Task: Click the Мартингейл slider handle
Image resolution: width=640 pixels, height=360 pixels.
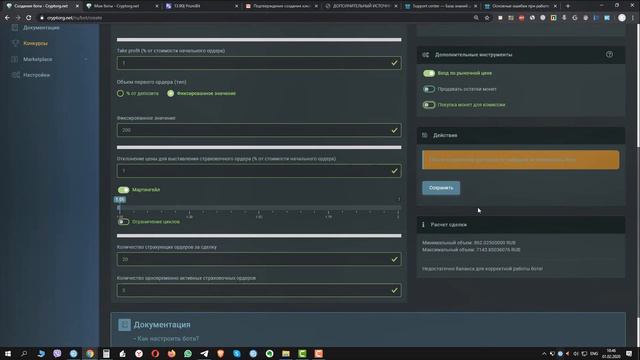Action: point(119,208)
